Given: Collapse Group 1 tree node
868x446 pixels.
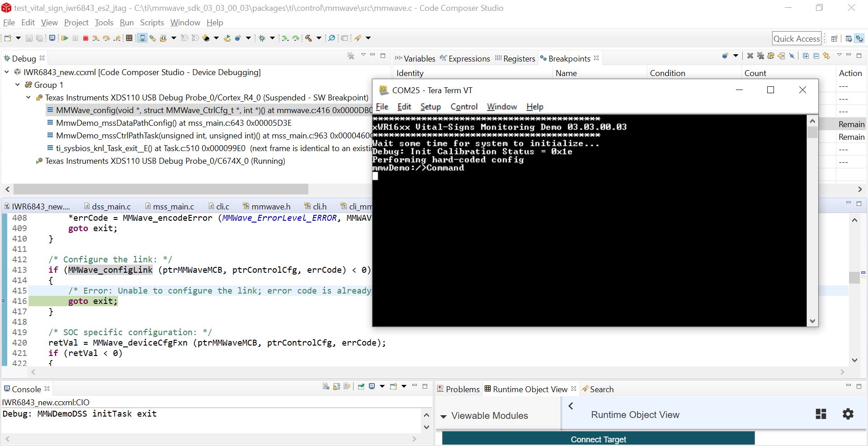Looking at the screenshot, I should point(18,85).
